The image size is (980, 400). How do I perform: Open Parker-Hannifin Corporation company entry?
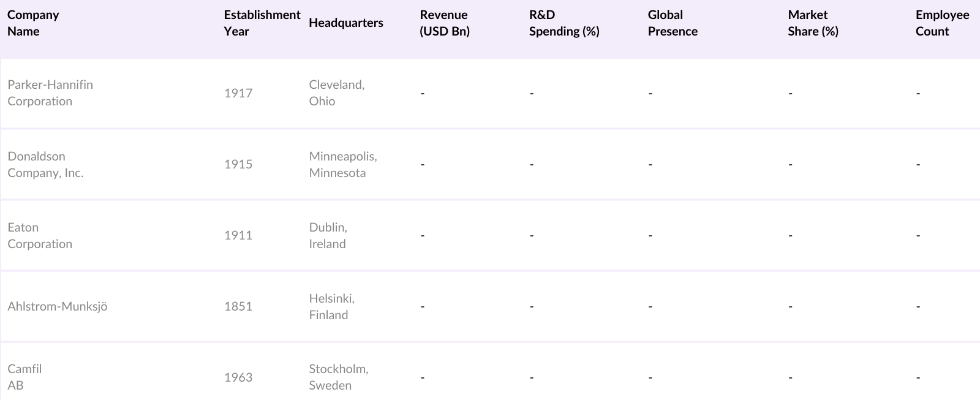pos(50,93)
